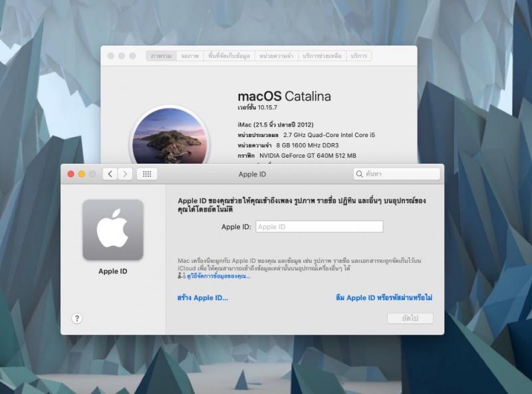The height and width of the screenshot is (394, 532).
Task: Click the macOS Catalina heading
Action: pos(285,96)
